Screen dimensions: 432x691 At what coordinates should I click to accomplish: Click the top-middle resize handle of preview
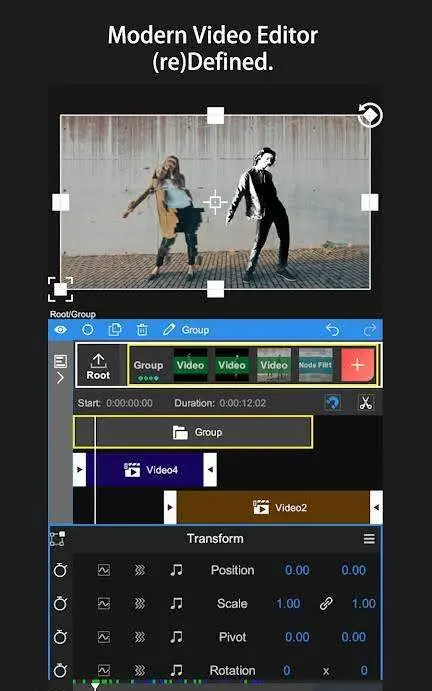(x=216, y=115)
